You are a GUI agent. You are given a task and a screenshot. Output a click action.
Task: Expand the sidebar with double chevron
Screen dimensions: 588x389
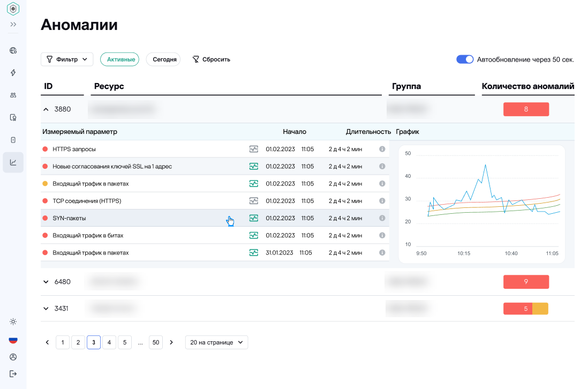13,25
